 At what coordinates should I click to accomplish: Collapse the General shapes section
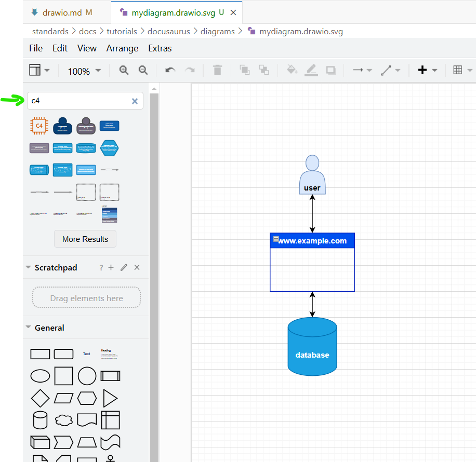(29, 328)
